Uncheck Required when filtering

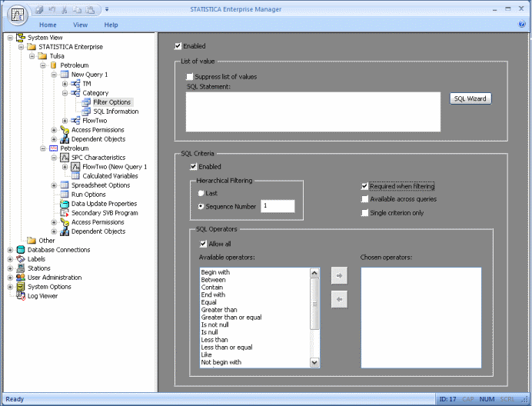pyautogui.click(x=364, y=186)
